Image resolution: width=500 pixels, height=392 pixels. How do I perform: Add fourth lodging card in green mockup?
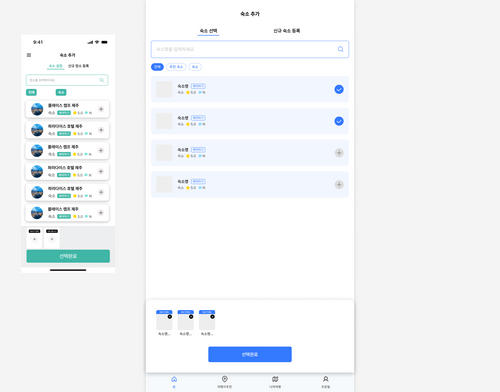point(101,171)
